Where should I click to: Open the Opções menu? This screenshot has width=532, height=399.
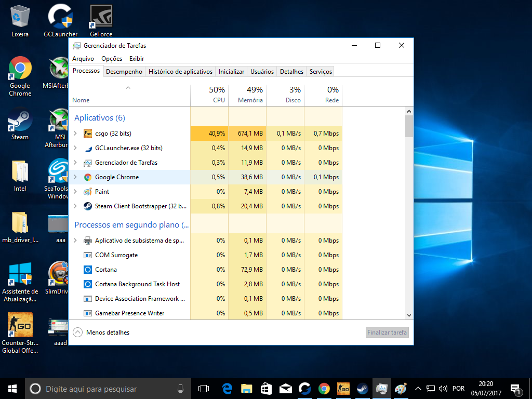[x=112, y=59]
